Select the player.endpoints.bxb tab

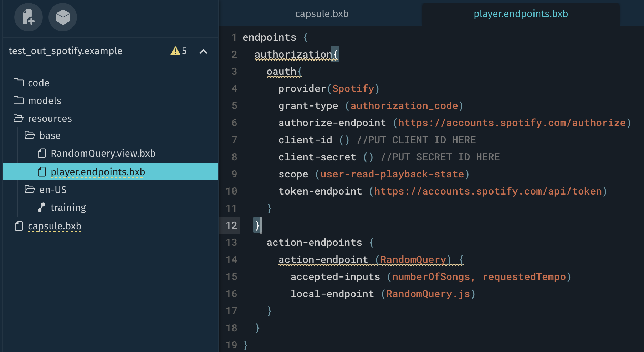(521, 14)
